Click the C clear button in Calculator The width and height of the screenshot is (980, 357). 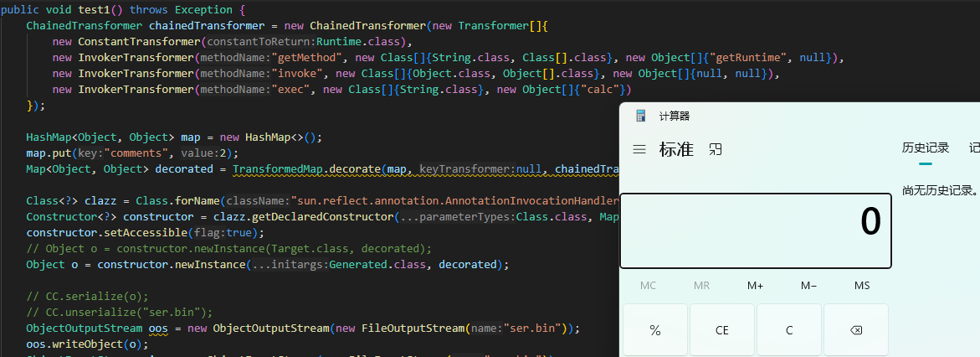tap(788, 330)
